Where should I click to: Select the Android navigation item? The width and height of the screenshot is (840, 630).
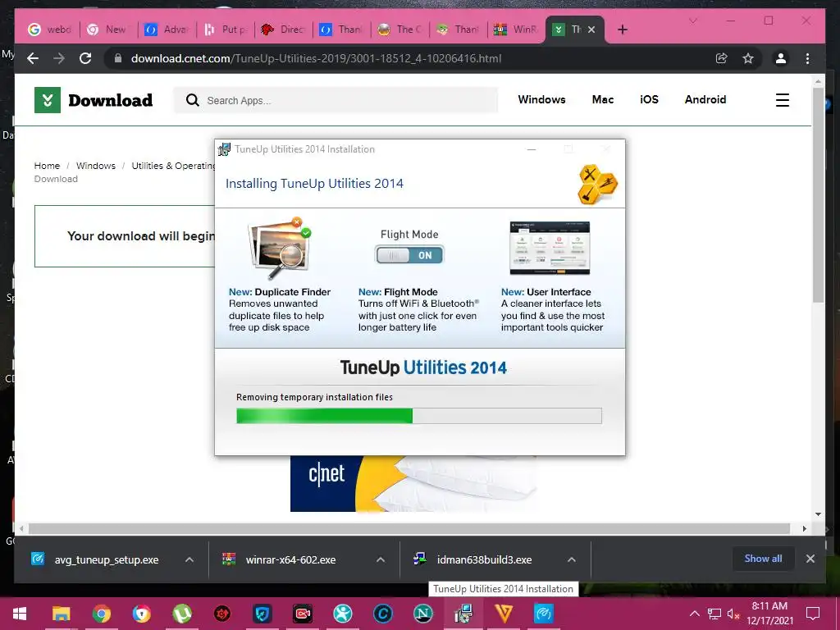point(705,99)
